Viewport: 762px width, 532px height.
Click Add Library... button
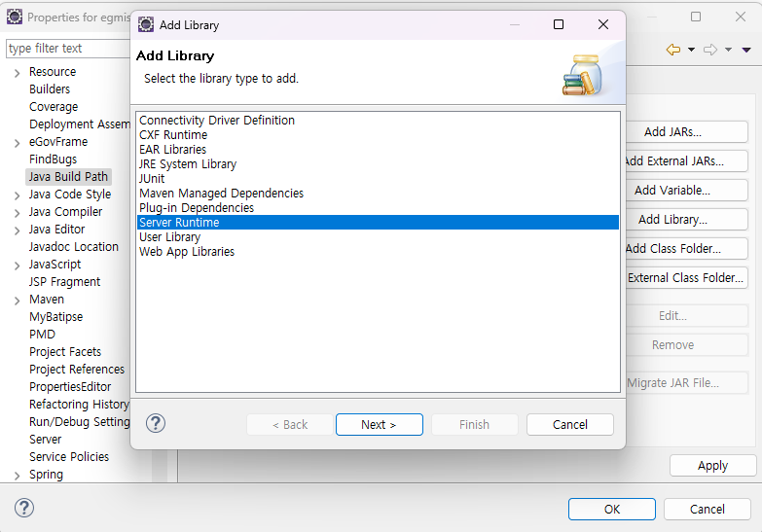686,219
